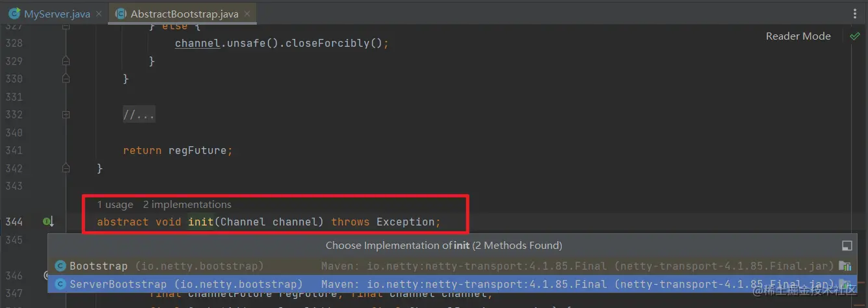Image resolution: width=868 pixels, height=308 pixels.
Task: Click the 'init' method name on line 344
Action: tap(201, 222)
